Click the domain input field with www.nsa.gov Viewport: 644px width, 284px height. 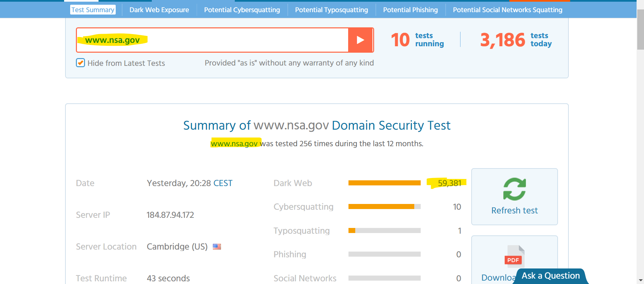coord(213,40)
